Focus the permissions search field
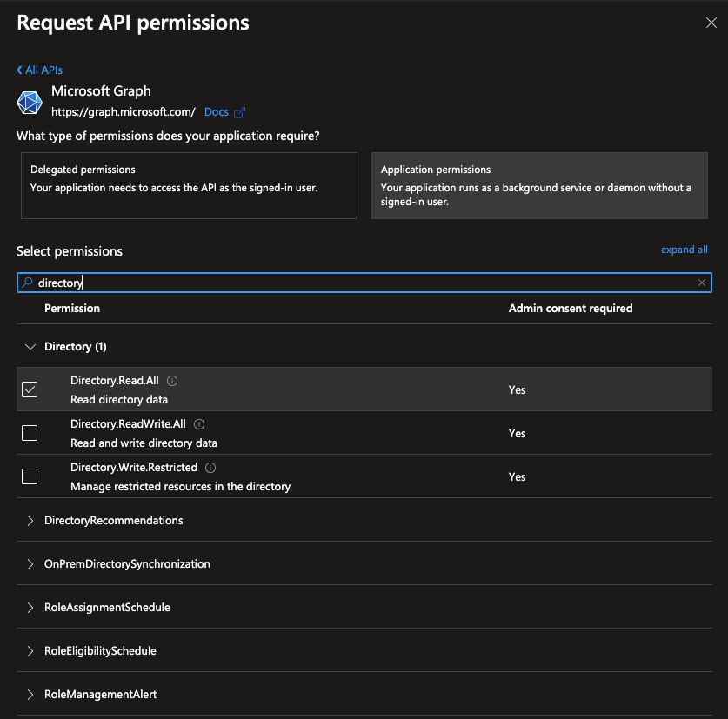The height and width of the screenshot is (719, 728). pyautogui.click(x=364, y=283)
